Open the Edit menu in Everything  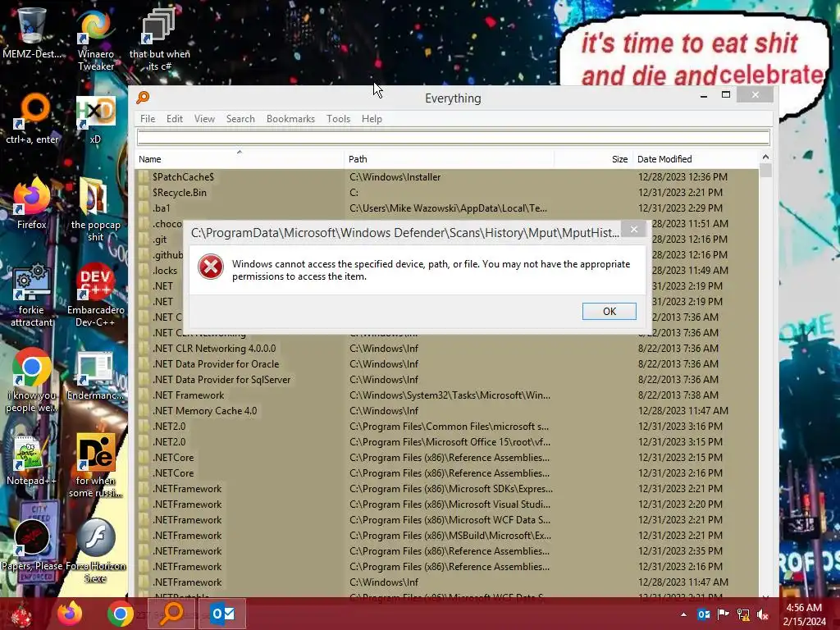coord(174,119)
